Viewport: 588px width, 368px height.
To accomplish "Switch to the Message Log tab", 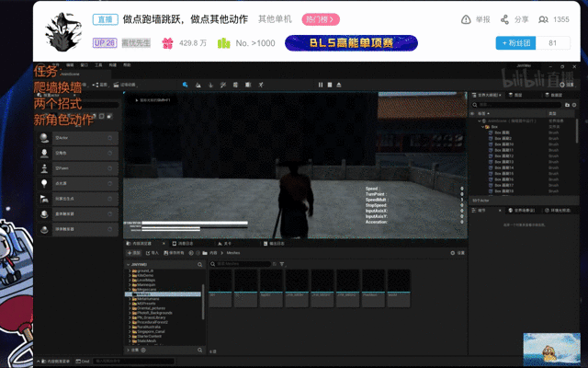I will [x=183, y=244].
